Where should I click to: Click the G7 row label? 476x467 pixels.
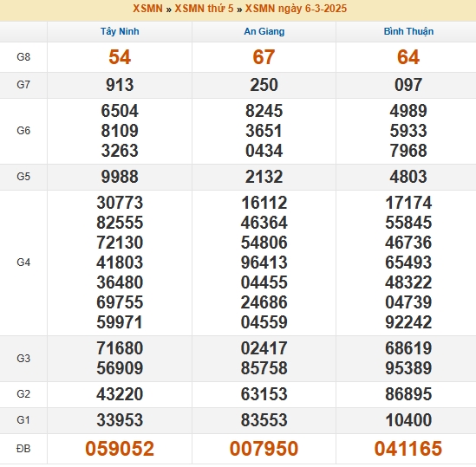click(23, 84)
